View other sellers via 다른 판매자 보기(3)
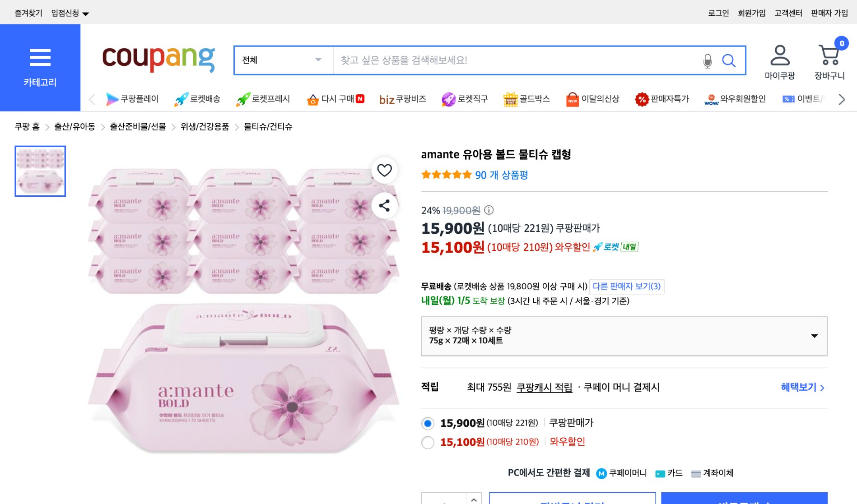This screenshot has width=857, height=504. 626,287
